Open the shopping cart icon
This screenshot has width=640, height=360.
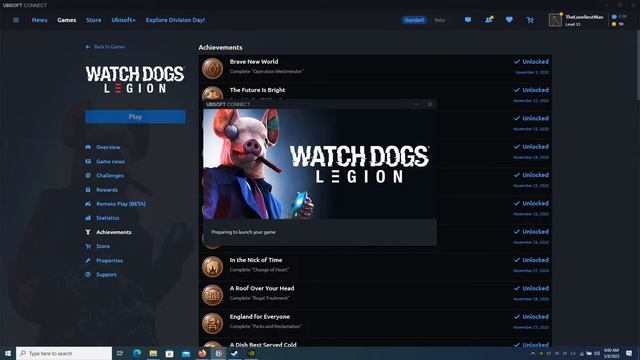(x=530, y=20)
